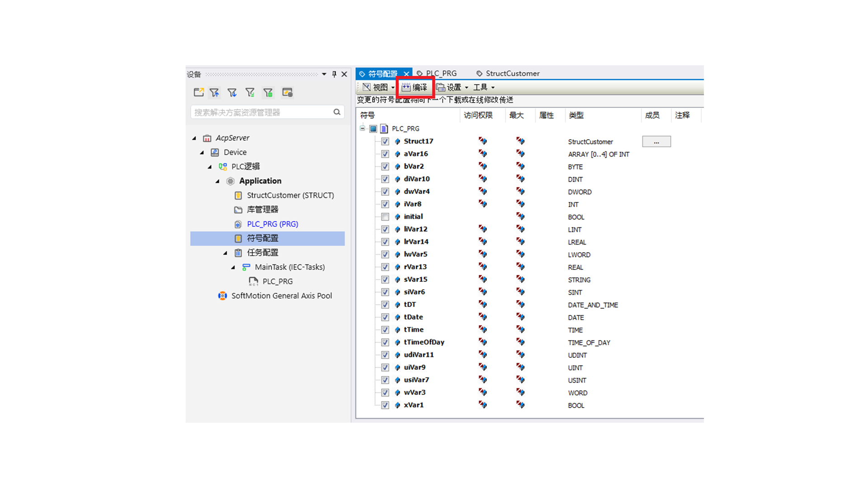The width and height of the screenshot is (868, 488).
Task: Open devices panel dropdown arrow
Action: click(x=324, y=74)
